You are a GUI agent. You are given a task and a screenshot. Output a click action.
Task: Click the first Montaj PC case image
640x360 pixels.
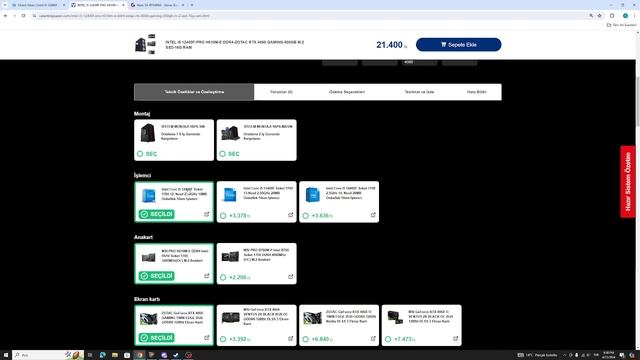[148, 133]
